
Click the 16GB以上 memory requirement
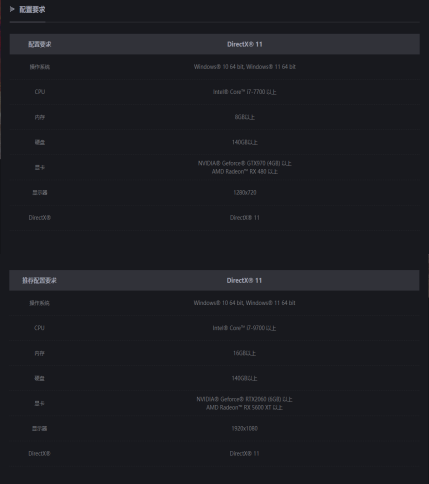coord(244,353)
